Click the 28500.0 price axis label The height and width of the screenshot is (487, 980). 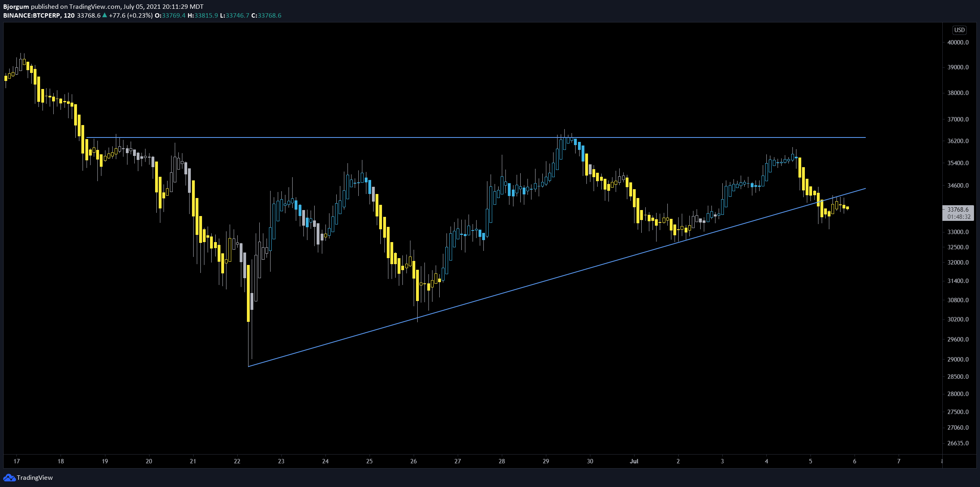[x=958, y=377]
